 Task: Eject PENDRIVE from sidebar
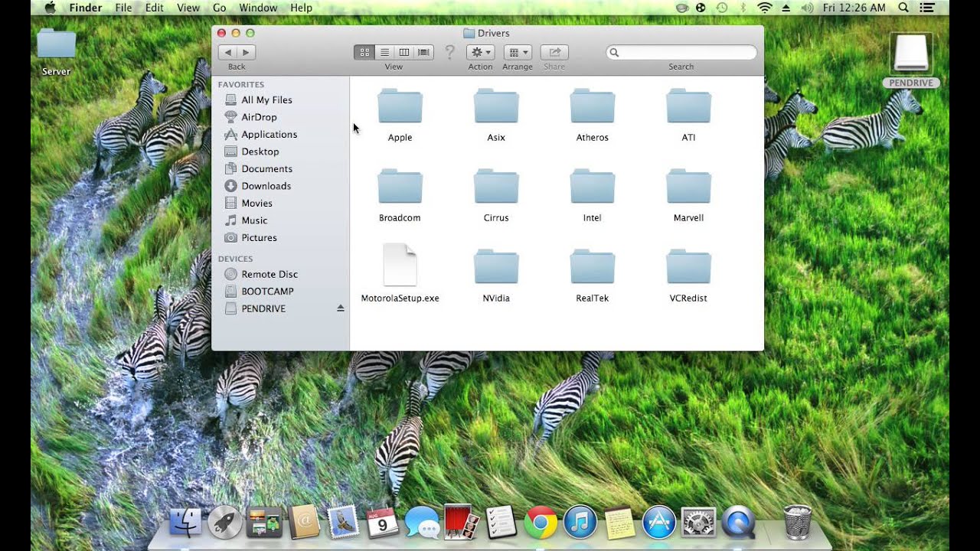coord(341,308)
